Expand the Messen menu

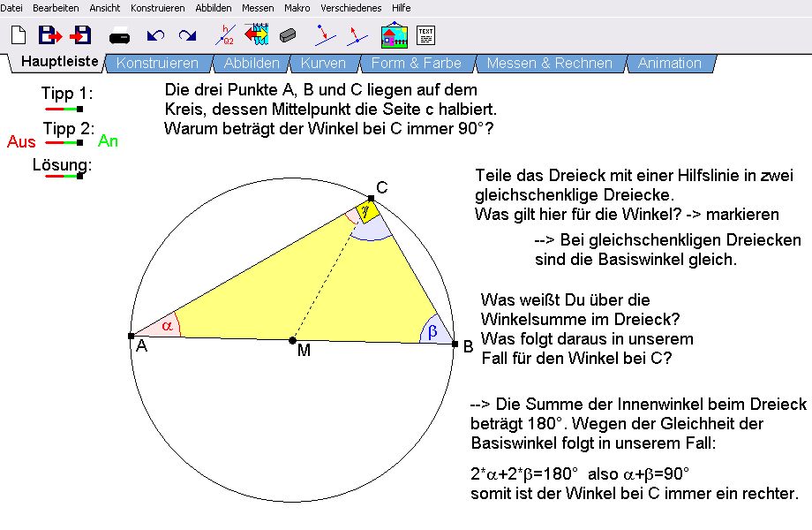click(x=258, y=7)
